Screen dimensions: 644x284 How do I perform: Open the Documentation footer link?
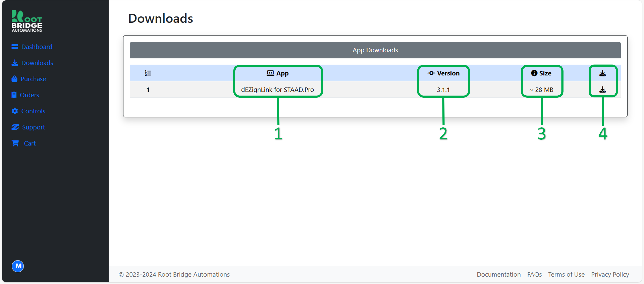(x=499, y=274)
